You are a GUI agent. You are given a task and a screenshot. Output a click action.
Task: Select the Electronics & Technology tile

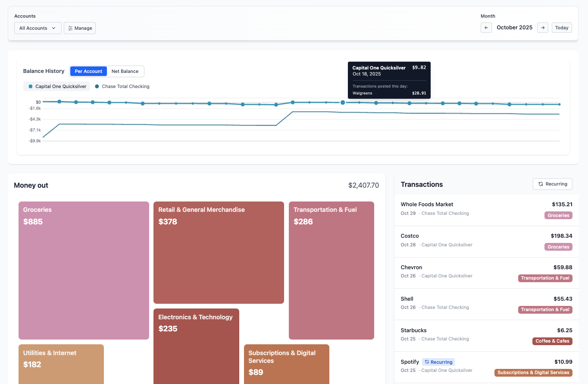point(196,345)
